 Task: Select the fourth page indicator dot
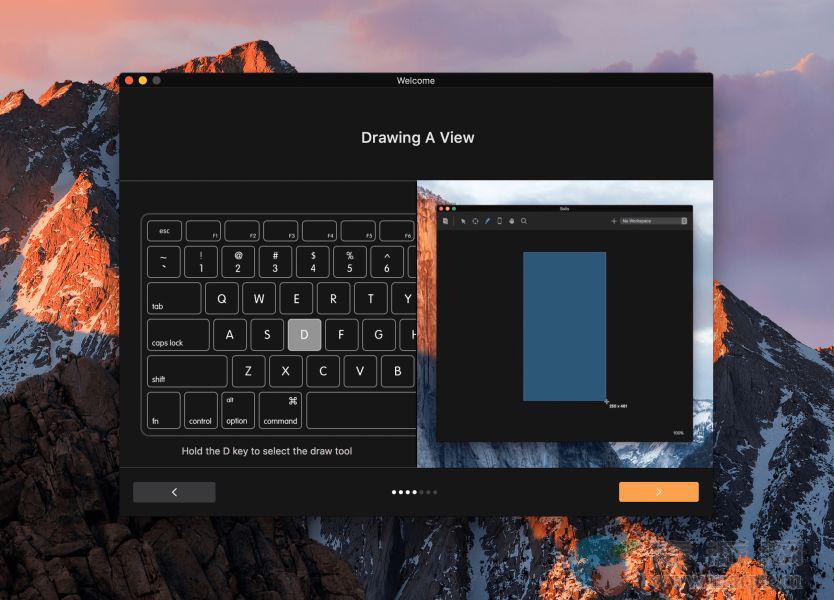tap(414, 492)
